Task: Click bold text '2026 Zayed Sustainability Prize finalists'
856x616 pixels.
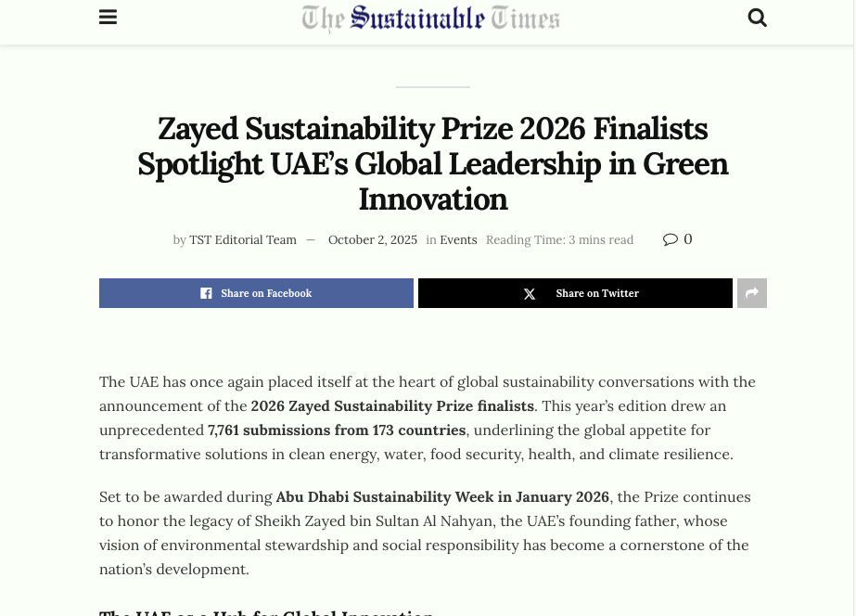Action: tap(392, 406)
